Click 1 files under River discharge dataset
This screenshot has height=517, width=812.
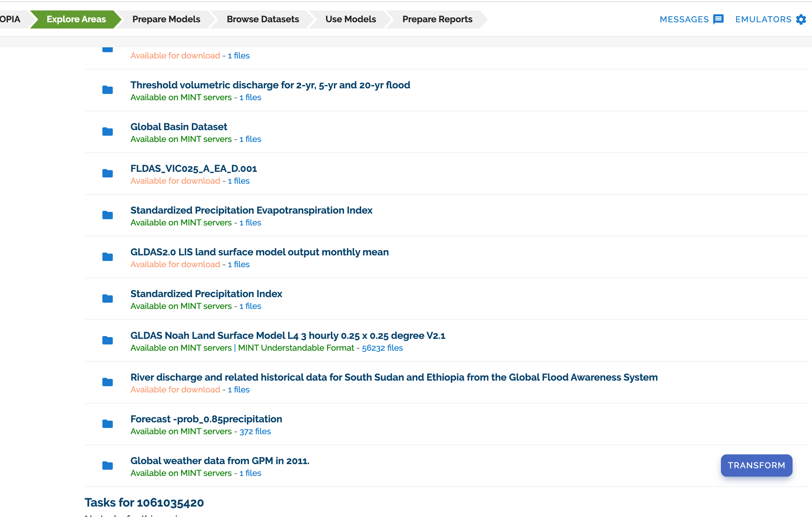[x=239, y=390]
